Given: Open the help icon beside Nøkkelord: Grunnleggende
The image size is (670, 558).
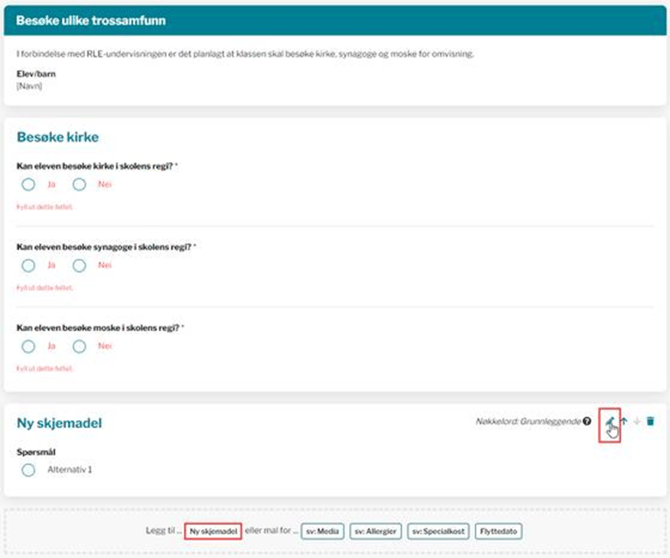Looking at the screenshot, I should click(x=587, y=422).
